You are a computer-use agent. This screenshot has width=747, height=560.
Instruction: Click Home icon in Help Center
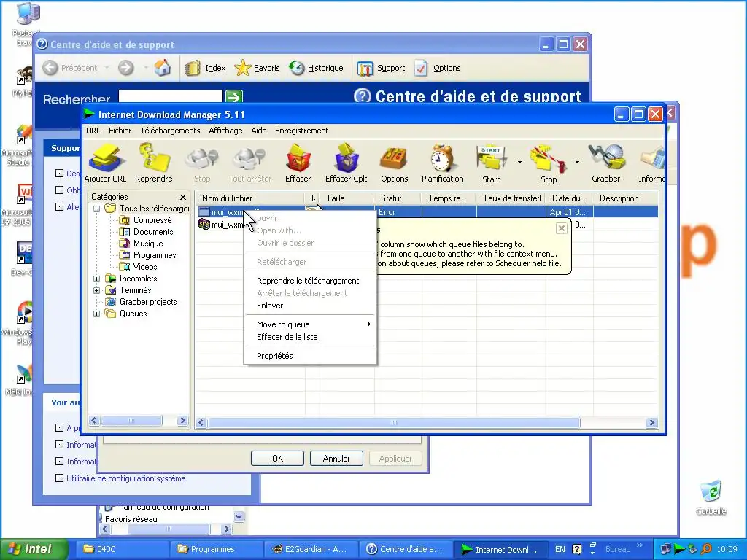163,68
